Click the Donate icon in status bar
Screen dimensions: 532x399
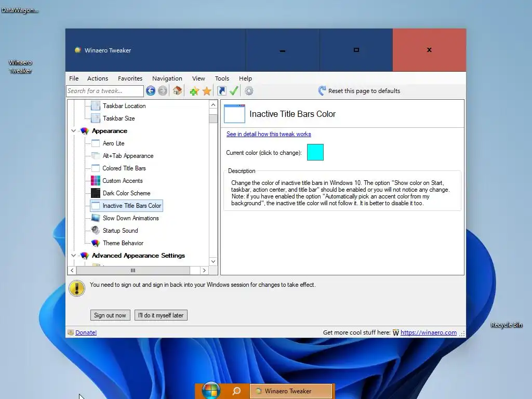[71, 332]
